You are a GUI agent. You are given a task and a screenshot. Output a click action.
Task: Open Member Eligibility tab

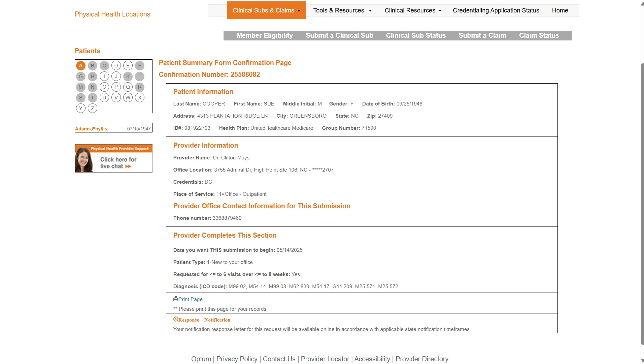coord(265,35)
